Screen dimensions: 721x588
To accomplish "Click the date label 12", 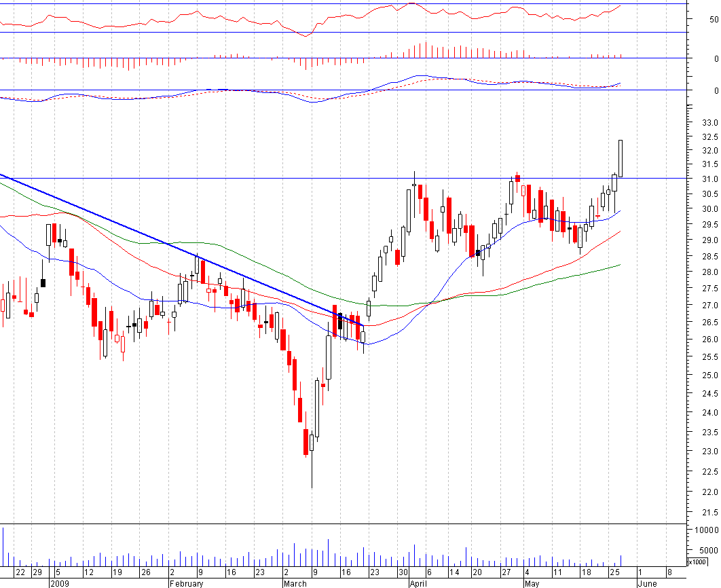I will tap(88, 572).
